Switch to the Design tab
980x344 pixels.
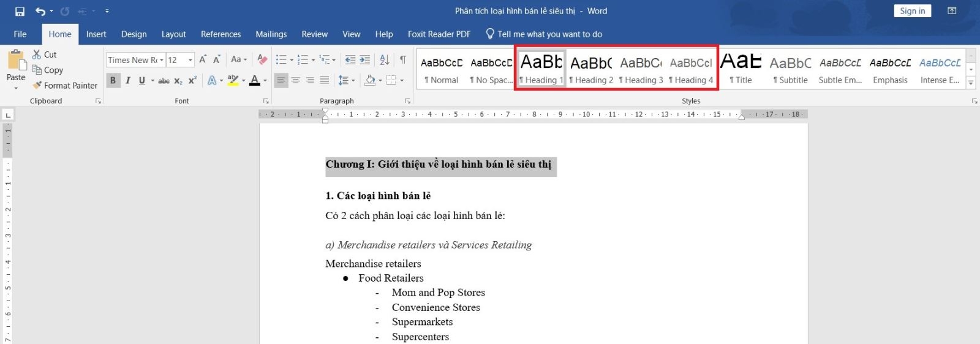coord(134,34)
